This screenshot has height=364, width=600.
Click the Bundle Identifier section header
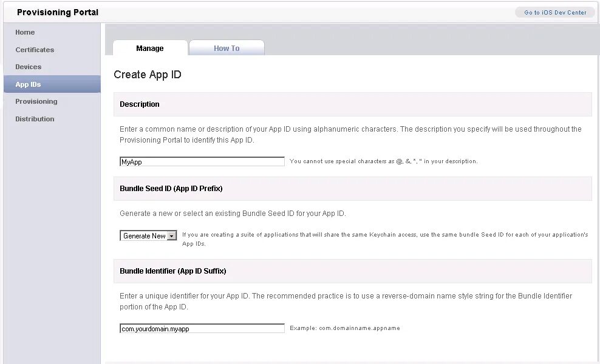pos(173,271)
